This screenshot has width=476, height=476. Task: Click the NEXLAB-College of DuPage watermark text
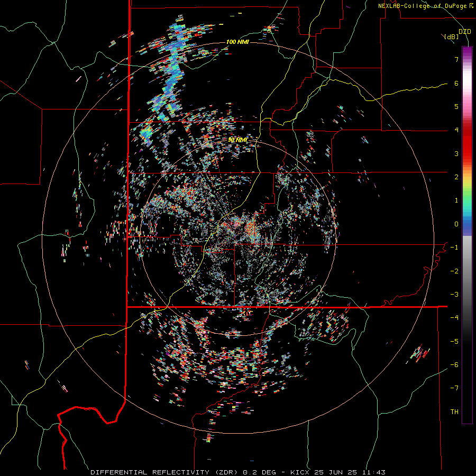tap(423, 6)
